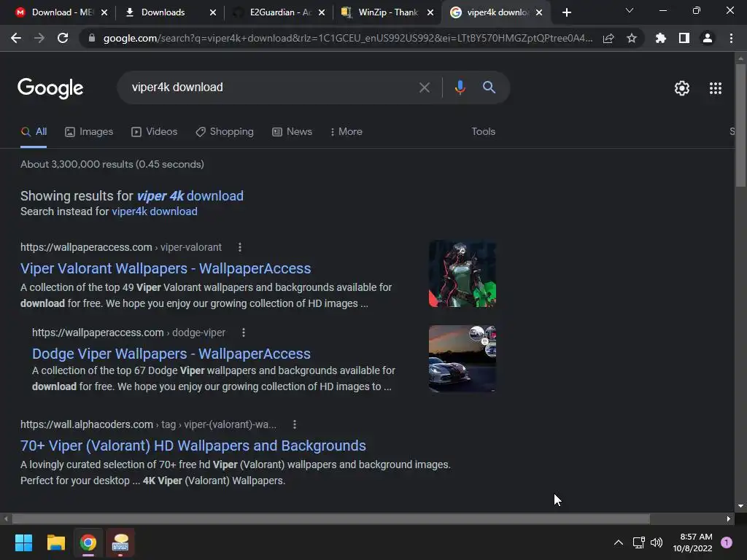Start voice search with microphone

click(460, 87)
